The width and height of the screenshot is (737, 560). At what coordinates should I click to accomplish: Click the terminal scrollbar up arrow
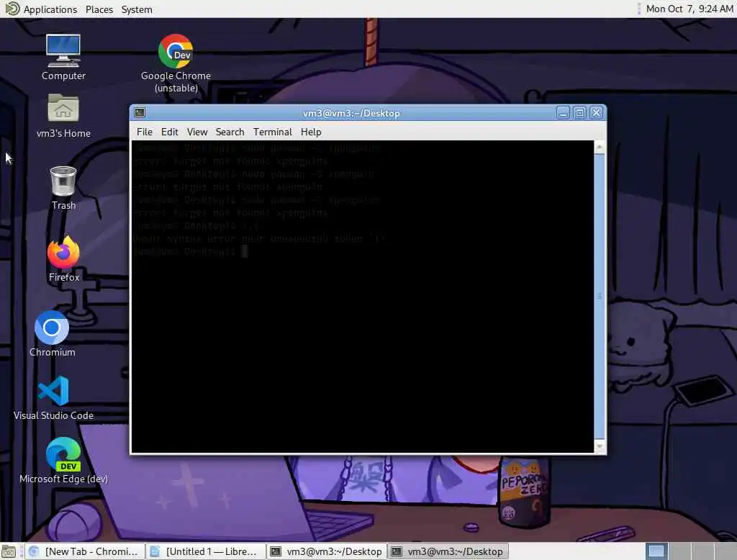coord(600,148)
